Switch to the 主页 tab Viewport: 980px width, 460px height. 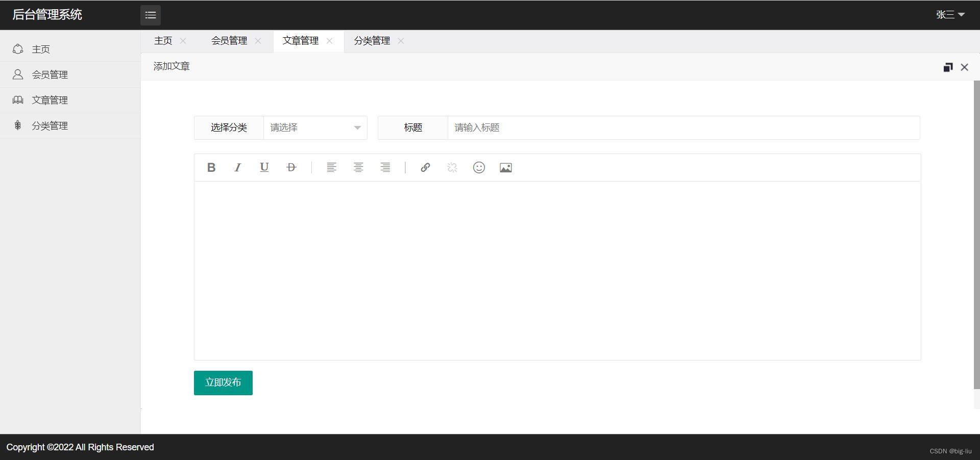[163, 41]
